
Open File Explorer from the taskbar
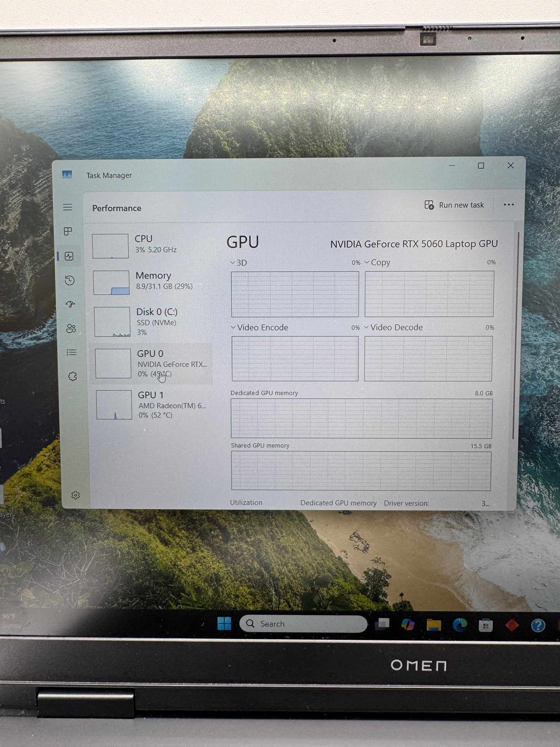click(434, 625)
